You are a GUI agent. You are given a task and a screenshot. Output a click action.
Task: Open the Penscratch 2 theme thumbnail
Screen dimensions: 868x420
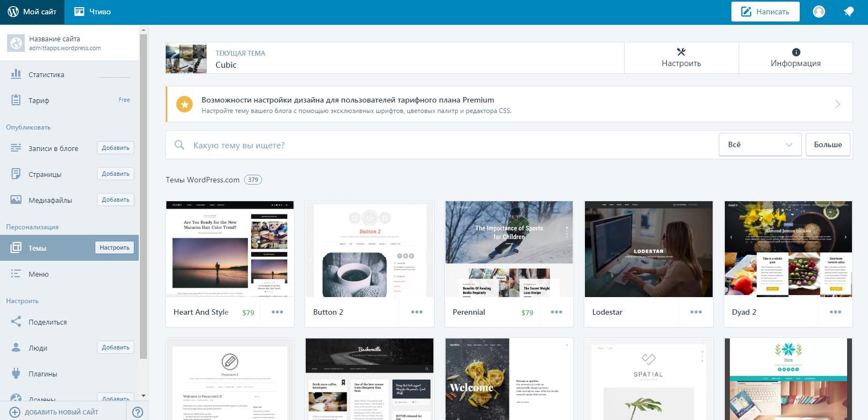coord(230,379)
